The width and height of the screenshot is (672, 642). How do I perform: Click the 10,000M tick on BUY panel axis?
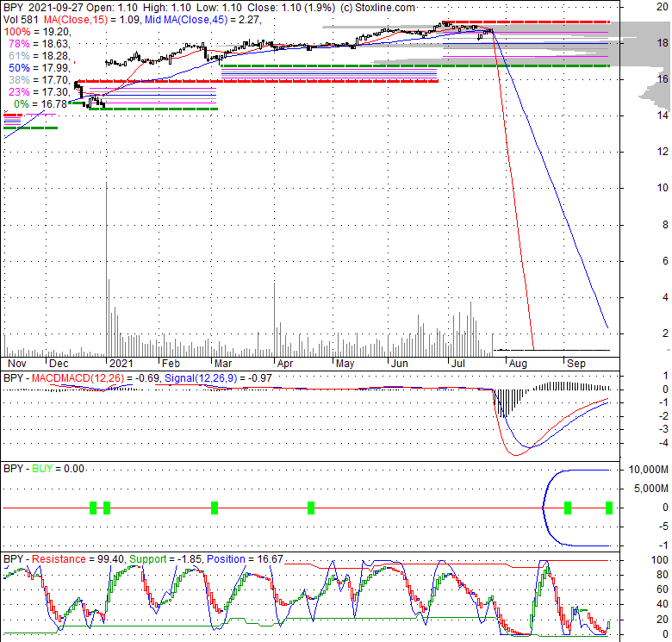pyautogui.click(x=649, y=470)
